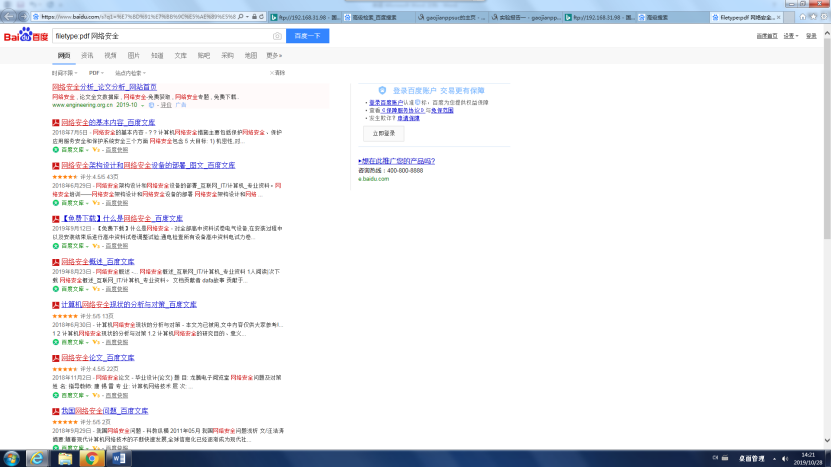This screenshot has height=468, width=831.
Task: Switch to the 文库 library tab
Action: (181, 56)
